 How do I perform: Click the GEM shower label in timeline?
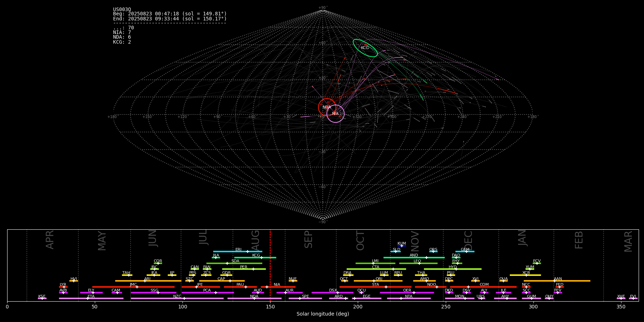point(465,250)
